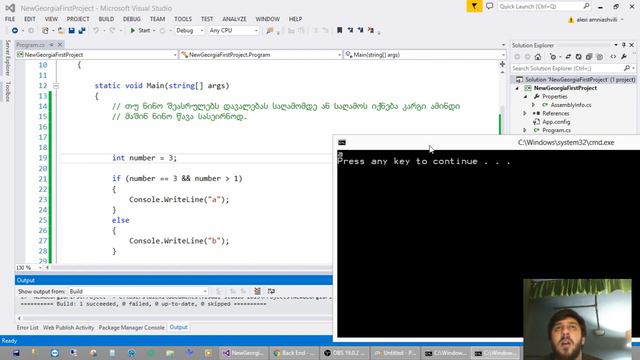Click Collapse All in Solution Explorer
This screenshot has height=360, width=640.
click(x=589, y=57)
